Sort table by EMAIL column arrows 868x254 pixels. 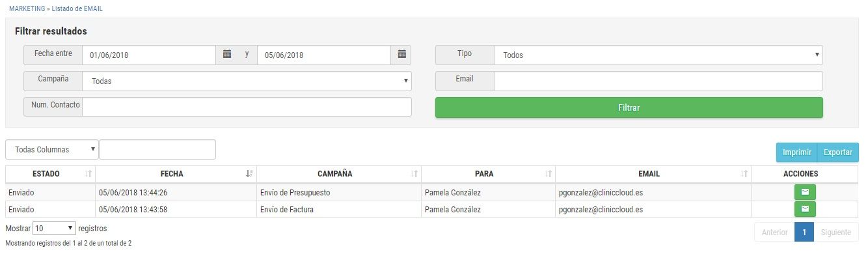coord(744,174)
